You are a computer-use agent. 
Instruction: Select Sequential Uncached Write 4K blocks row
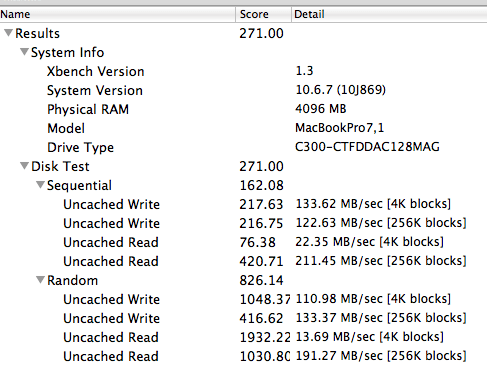click(x=243, y=204)
